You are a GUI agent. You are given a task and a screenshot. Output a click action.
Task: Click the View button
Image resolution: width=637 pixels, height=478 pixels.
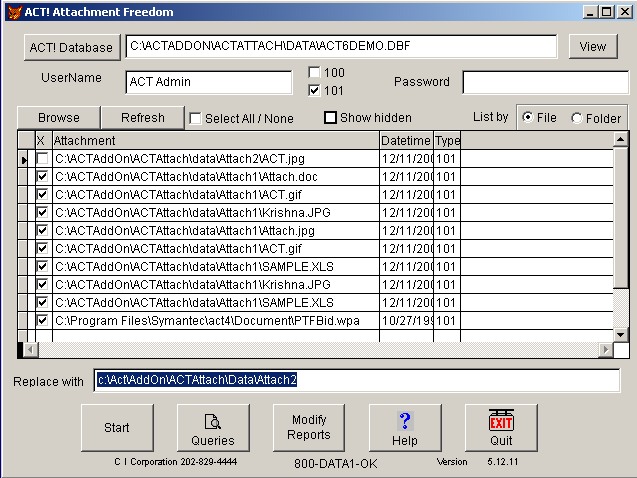tap(593, 47)
